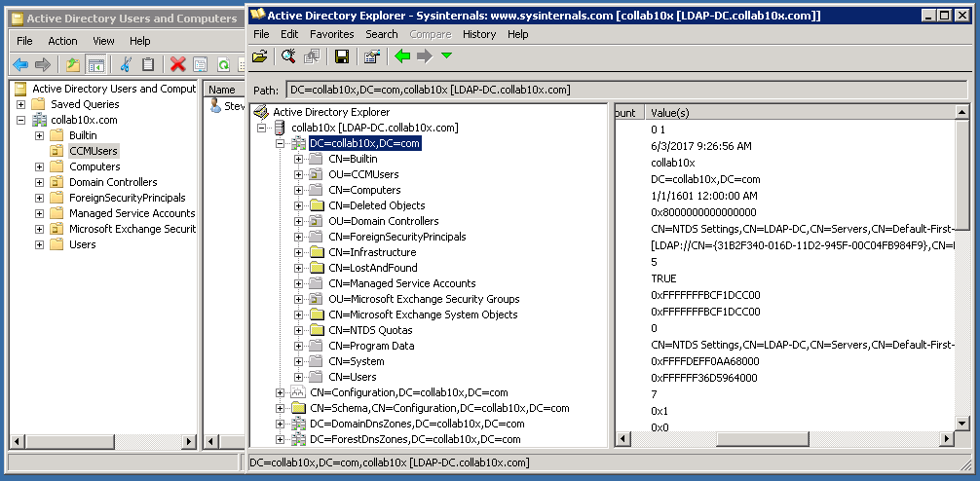
Task: Select ForeignSecurityPrincipals in Users and Computers tree
Action: [x=127, y=198]
